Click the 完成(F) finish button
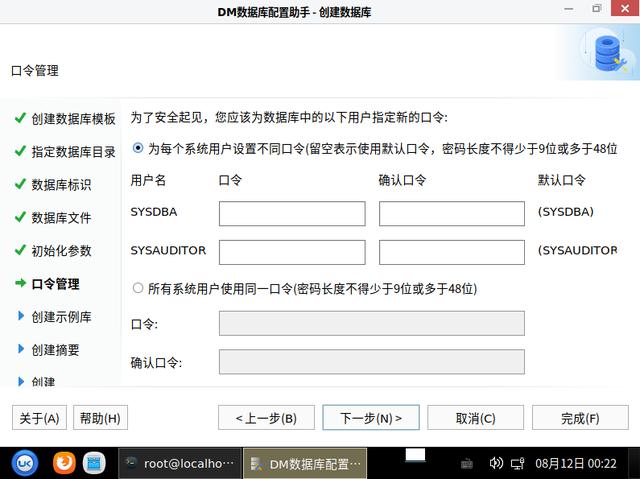 click(x=580, y=418)
